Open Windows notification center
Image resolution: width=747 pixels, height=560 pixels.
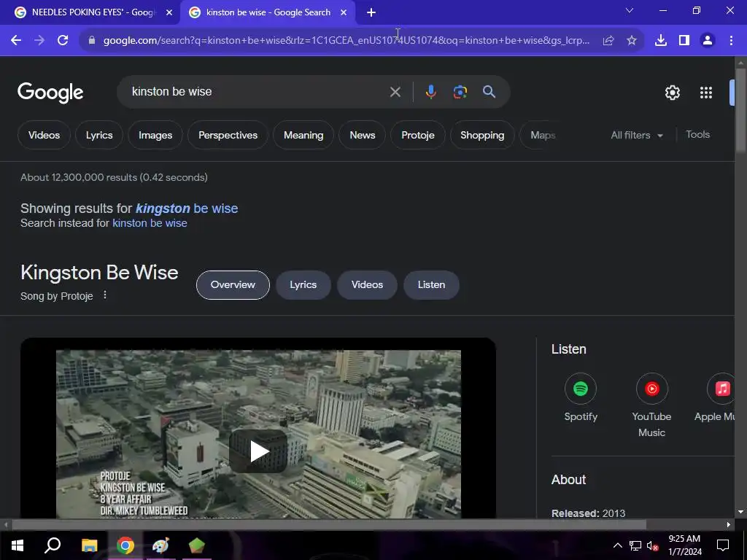723,545
